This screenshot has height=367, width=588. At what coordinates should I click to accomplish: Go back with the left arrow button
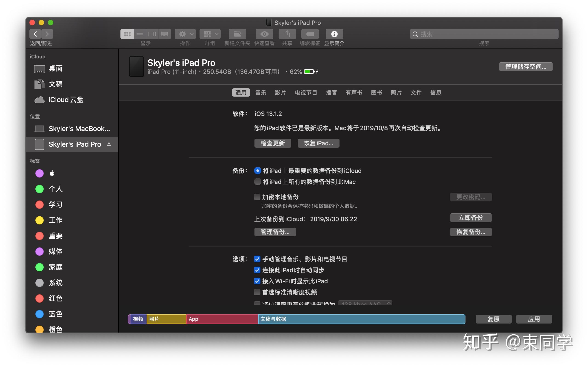35,34
